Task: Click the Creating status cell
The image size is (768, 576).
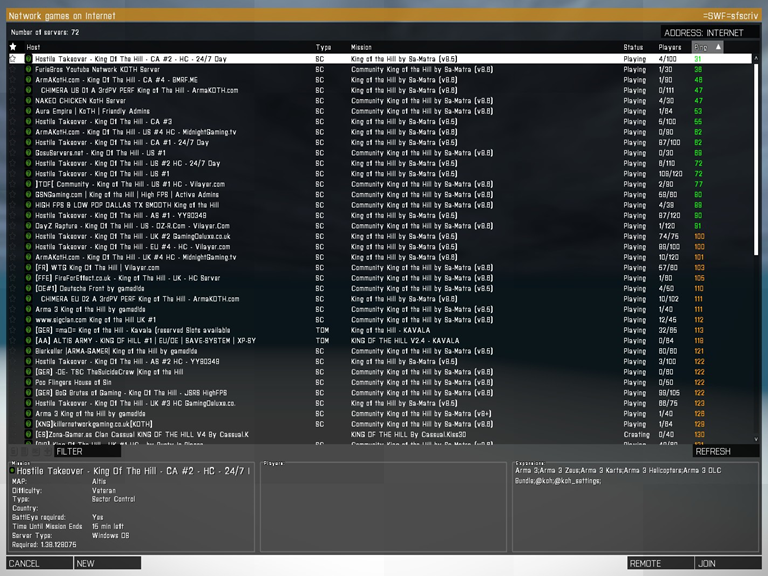Action: click(x=637, y=434)
